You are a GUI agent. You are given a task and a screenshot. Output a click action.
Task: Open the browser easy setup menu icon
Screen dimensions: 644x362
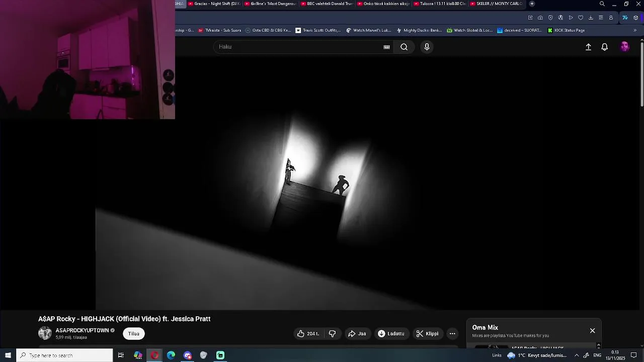pyautogui.click(x=601, y=18)
